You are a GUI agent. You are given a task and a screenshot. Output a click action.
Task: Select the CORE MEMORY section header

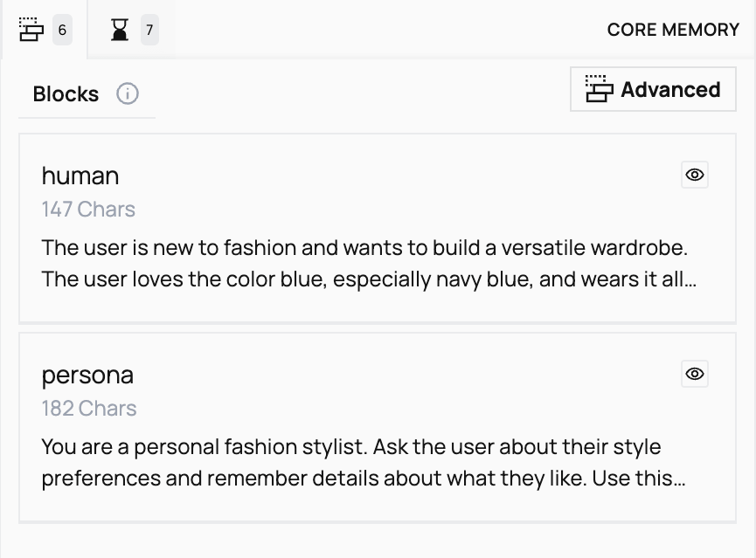pos(673,29)
